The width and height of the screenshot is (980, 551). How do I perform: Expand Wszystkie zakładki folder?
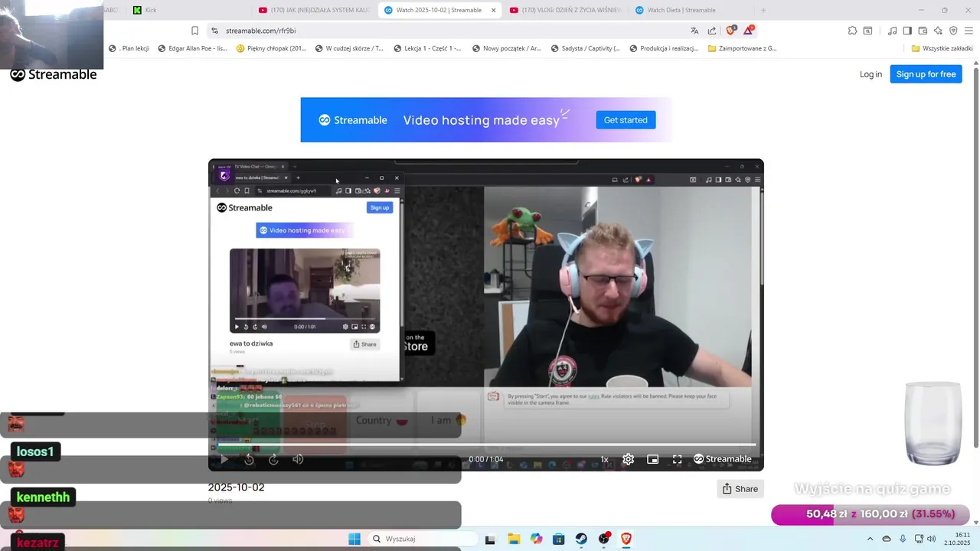[x=942, y=48]
